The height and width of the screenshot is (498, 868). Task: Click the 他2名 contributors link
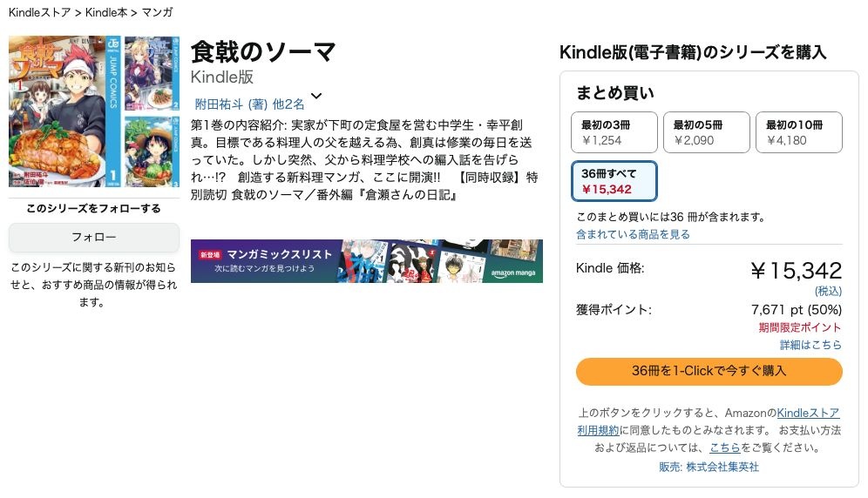(x=288, y=104)
